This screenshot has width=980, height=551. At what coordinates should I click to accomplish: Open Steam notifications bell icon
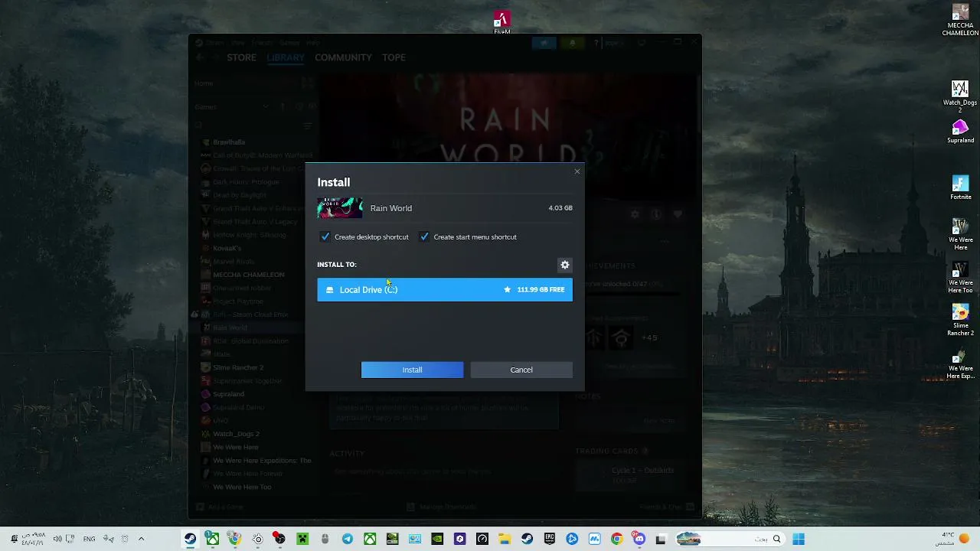[572, 43]
